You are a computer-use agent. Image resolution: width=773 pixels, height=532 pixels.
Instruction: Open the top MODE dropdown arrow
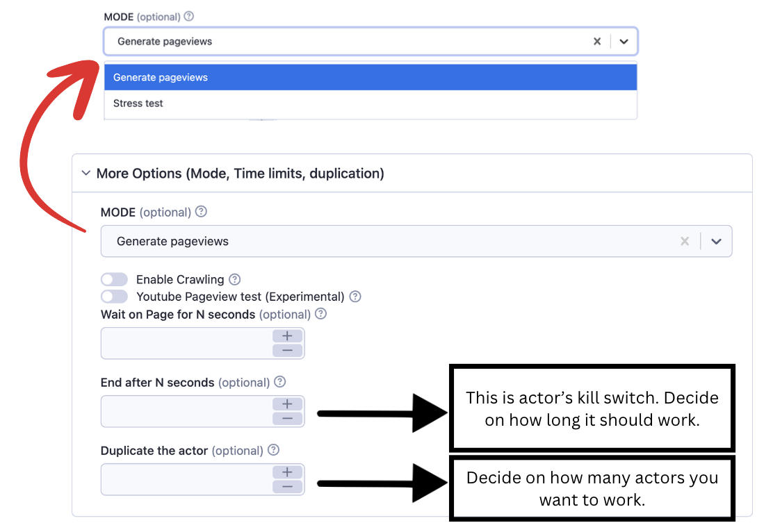(624, 42)
